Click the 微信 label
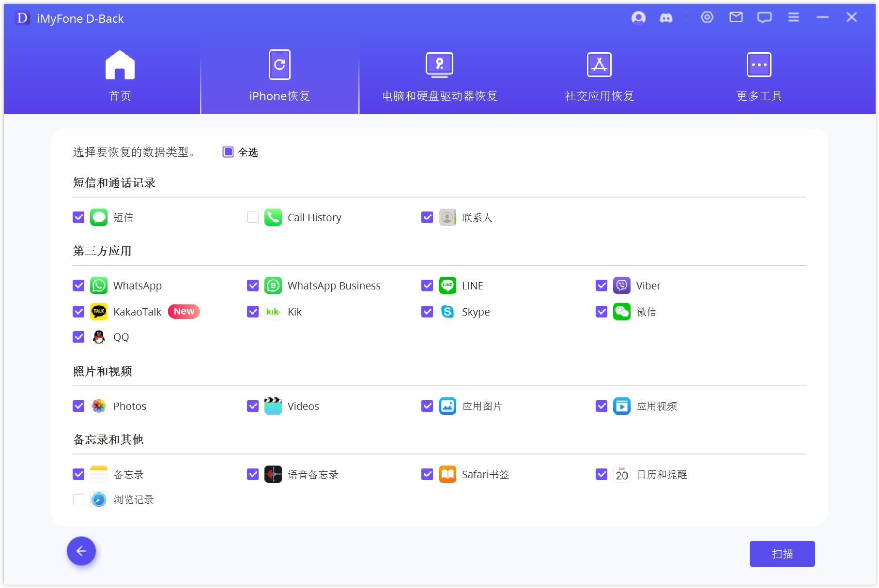This screenshot has width=879, height=588. (647, 312)
